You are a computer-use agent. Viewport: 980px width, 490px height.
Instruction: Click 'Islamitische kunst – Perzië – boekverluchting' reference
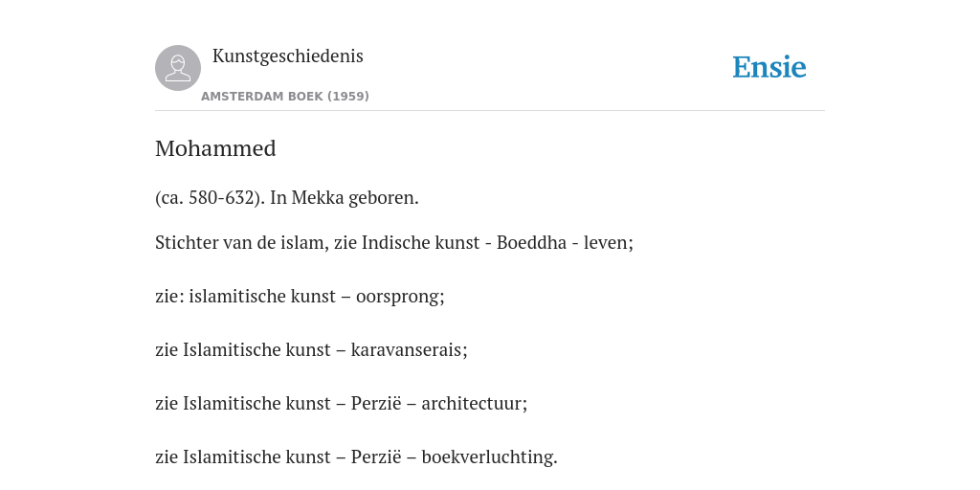coord(368,457)
